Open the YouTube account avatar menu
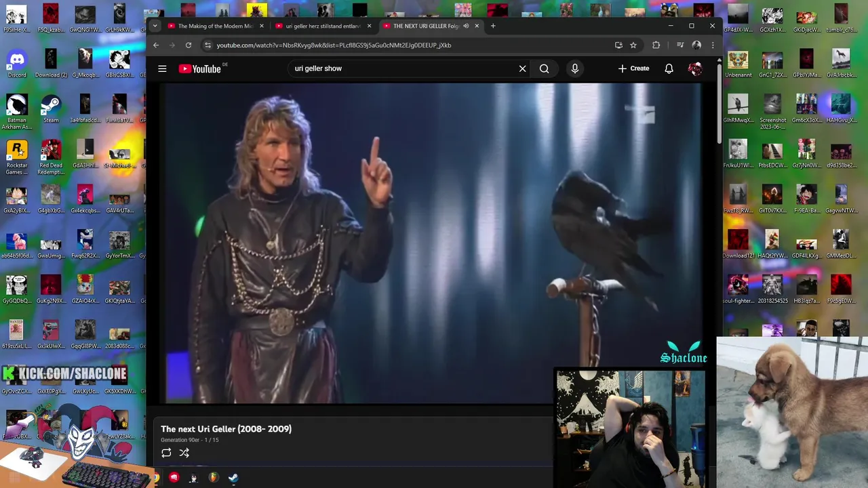Image resolution: width=868 pixels, height=488 pixels. pos(695,68)
